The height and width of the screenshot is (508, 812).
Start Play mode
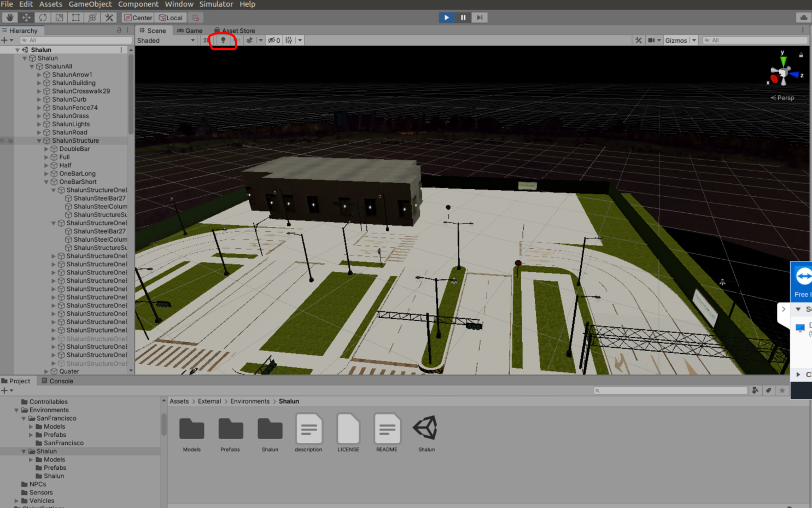pos(447,17)
